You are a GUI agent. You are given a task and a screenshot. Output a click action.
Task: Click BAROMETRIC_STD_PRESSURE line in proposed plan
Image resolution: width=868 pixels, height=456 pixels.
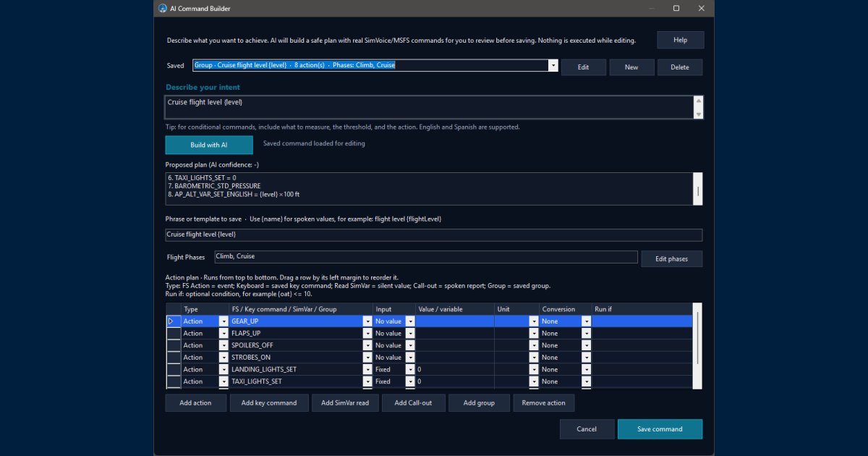(x=215, y=186)
